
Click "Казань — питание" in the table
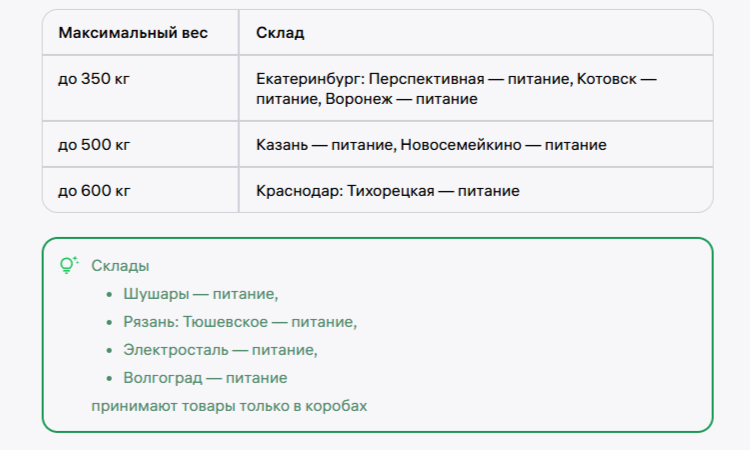point(320,145)
